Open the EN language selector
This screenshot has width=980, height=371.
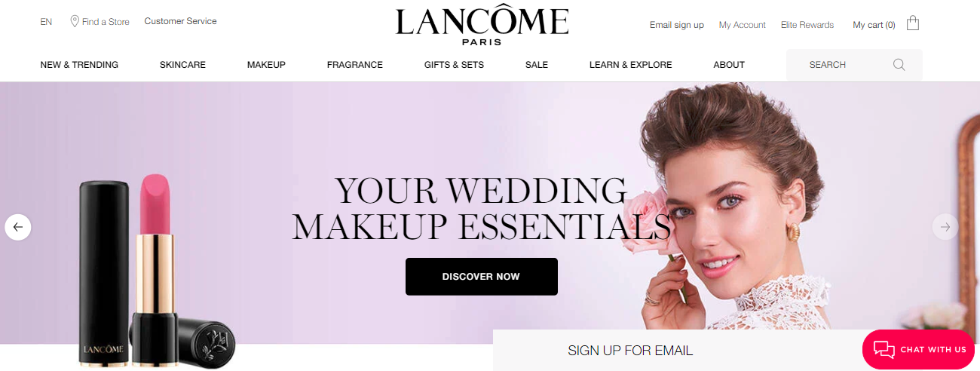click(46, 22)
